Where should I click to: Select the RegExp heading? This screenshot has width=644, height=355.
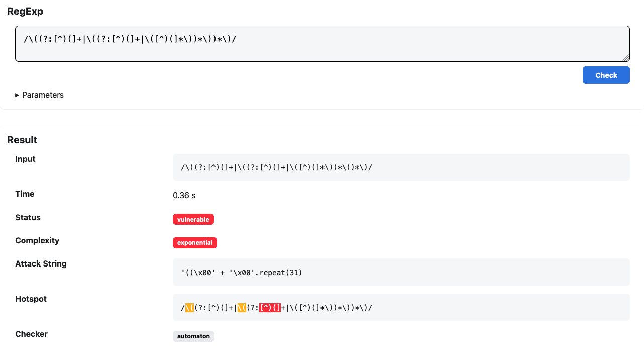25,11
